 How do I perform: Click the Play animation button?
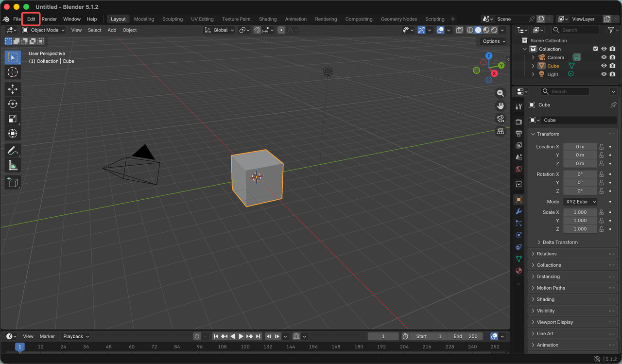[241, 336]
